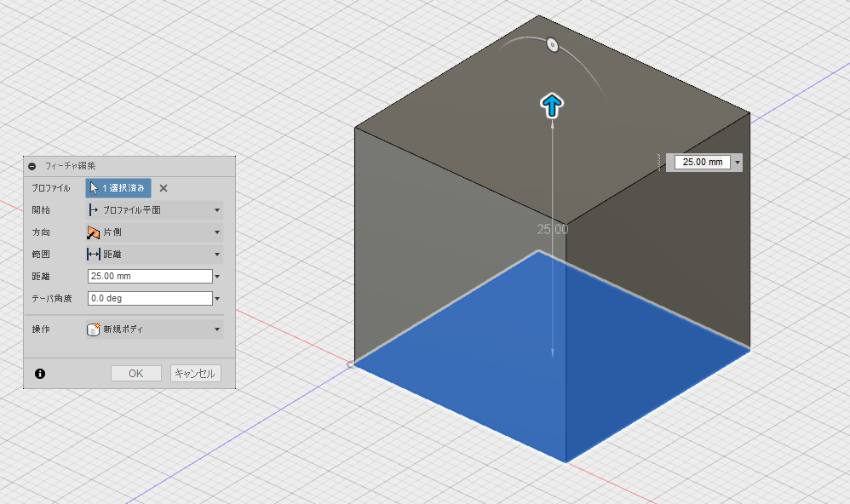Click the 新規ボディ operation icon
This screenshot has width=850, height=504.
tap(93, 329)
